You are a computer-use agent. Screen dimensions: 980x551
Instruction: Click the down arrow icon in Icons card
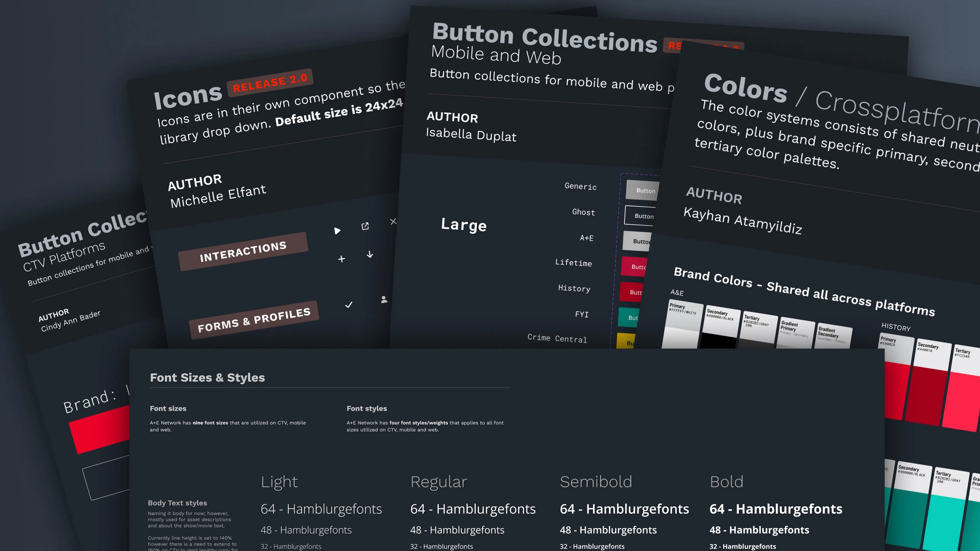[x=370, y=254]
